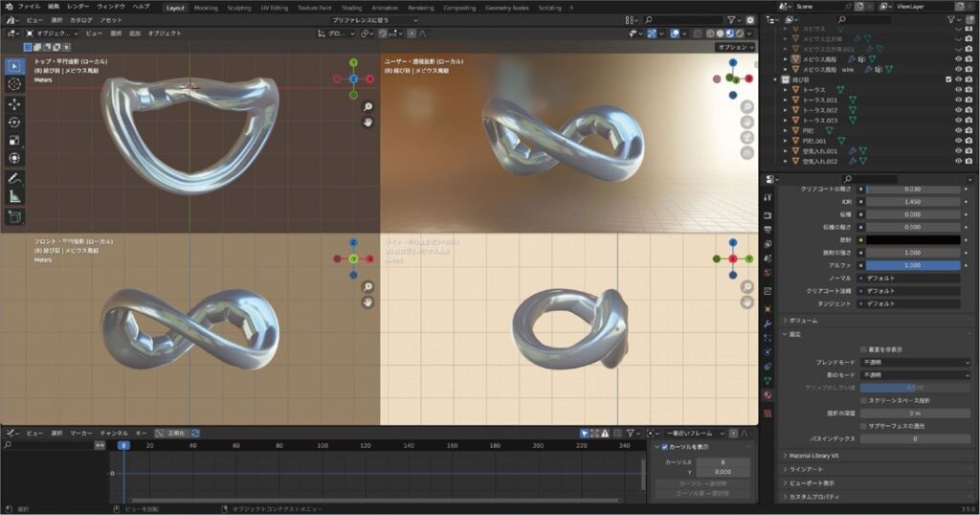This screenshot has height=515, width=980.
Task: Select the Select Box tool in left toolbar
Action: (x=14, y=66)
